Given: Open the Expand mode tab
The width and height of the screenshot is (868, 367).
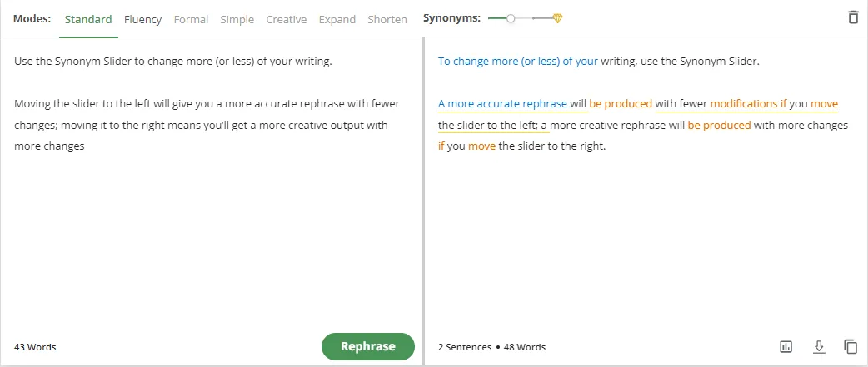Looking at the screenshot, I should 337,19.
